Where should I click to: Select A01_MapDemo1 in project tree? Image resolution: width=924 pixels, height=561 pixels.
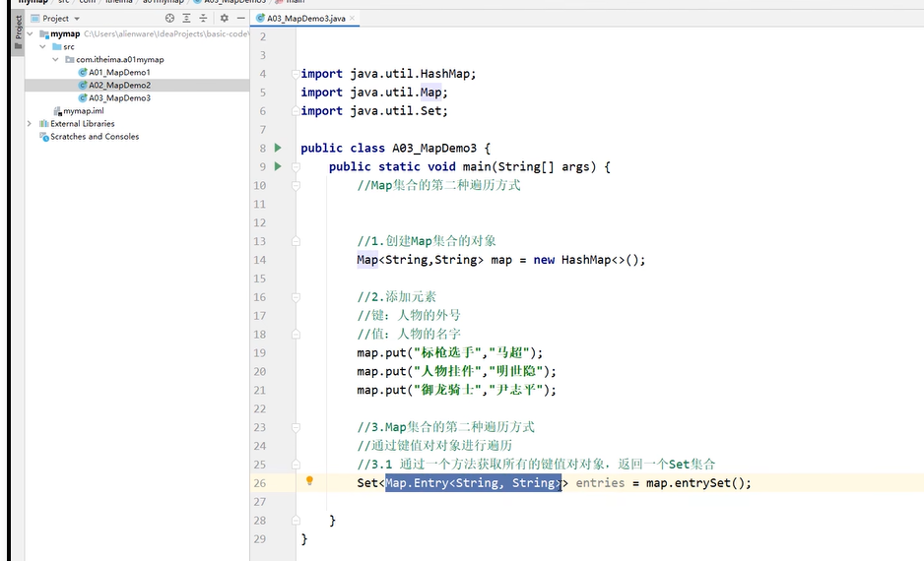point(119,73)
